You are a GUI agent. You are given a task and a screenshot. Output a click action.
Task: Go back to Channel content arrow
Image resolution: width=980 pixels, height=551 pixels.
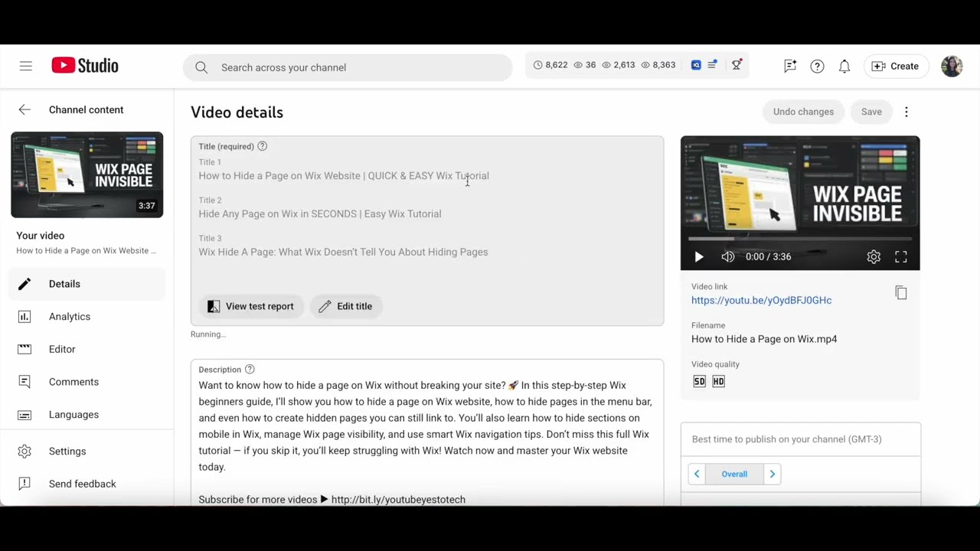pyautogui.click(x=24, y=109)
